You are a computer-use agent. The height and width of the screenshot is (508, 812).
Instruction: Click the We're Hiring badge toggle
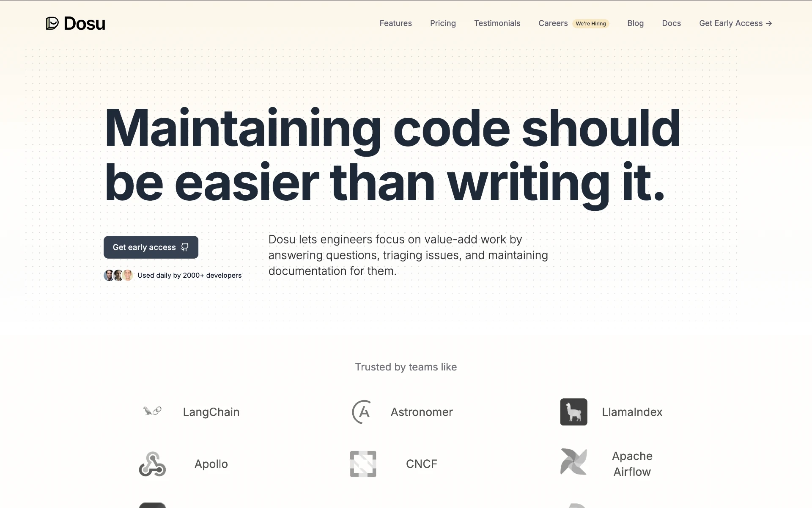591,23
